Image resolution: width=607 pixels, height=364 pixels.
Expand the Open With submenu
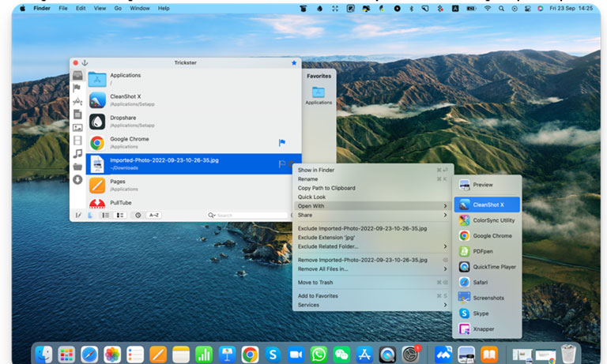pos(373,206)
